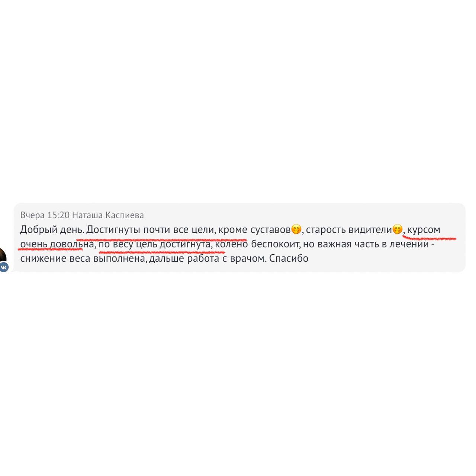Click the underlined phrase по весу цель достигнута
Image resolution: width=476 pixels, height=476 pixels.
[x=154, y=244]
